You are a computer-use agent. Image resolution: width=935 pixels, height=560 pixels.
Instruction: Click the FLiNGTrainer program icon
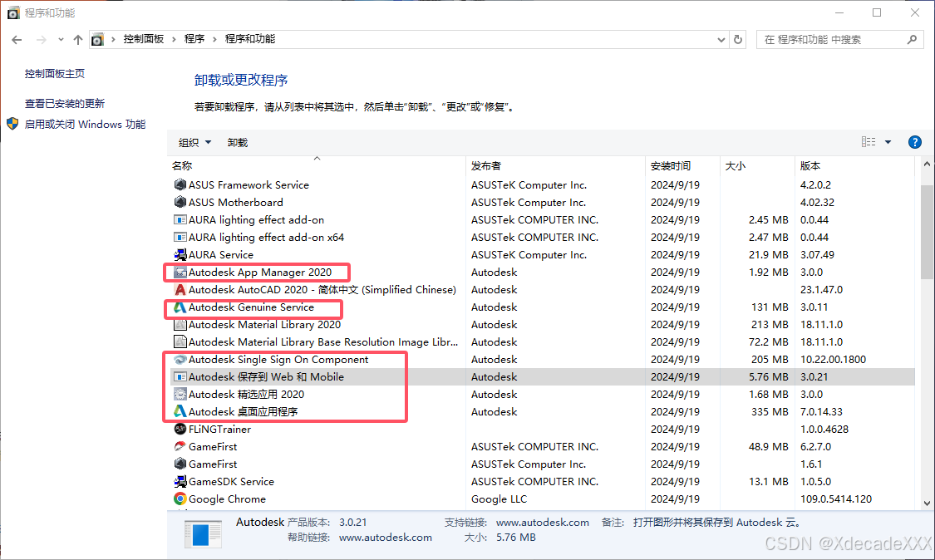pos(180,429)
